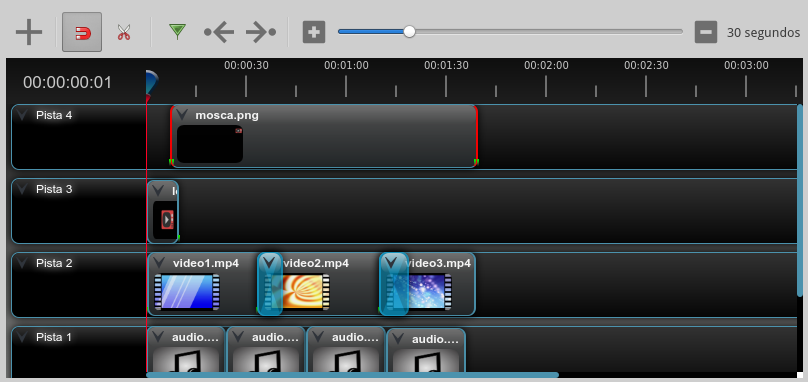Click the Pista 2 track label
The height and width of the screenshot is (382, 808).
pyautogui.click(x=54, y=263)
